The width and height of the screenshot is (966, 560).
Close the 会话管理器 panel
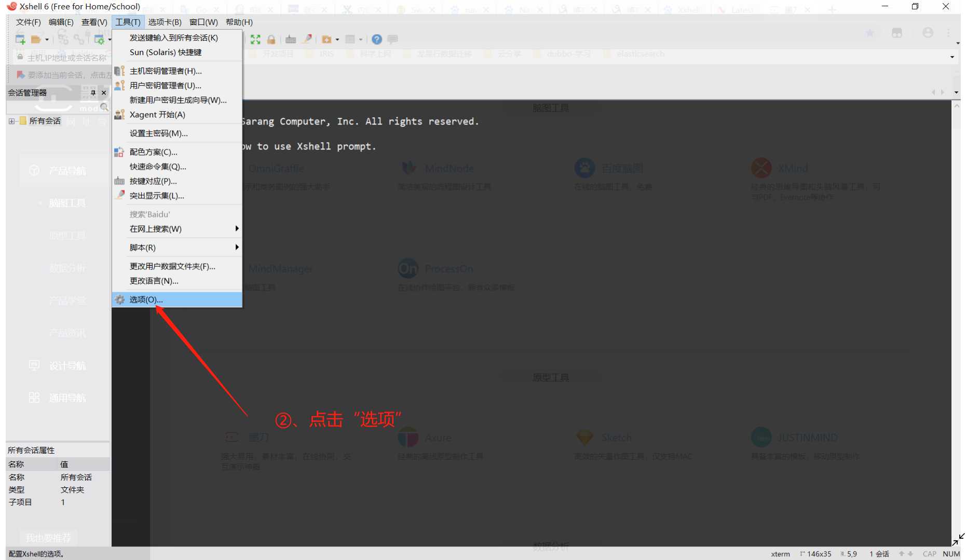(104, 93)
